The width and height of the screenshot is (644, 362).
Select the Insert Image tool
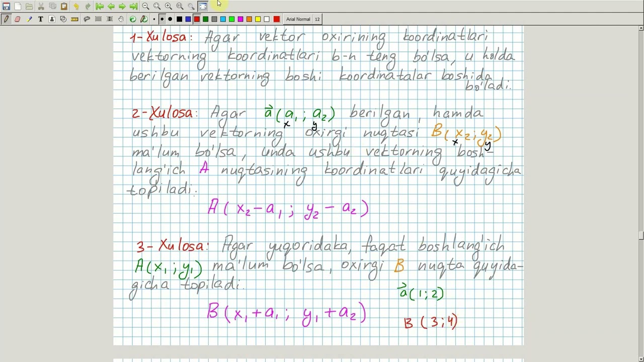(52, 19)
